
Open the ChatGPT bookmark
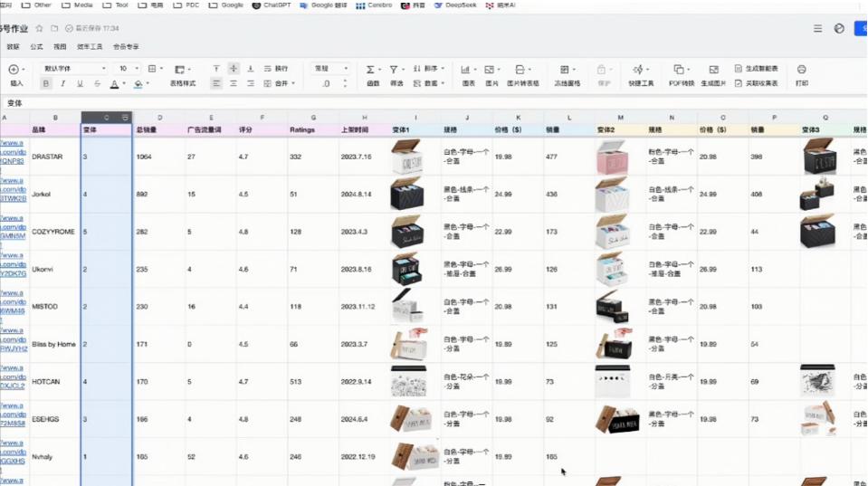[x=272, y=5]
